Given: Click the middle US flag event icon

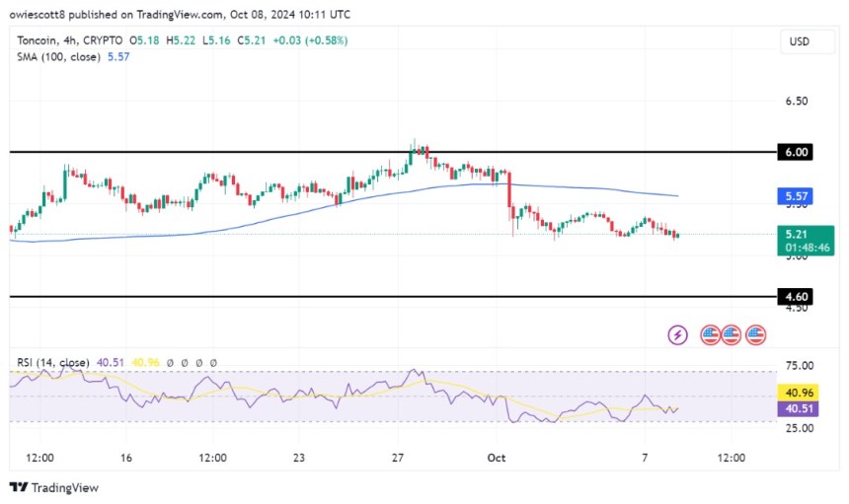Looking at the screenshot, I should pos(731,334).
